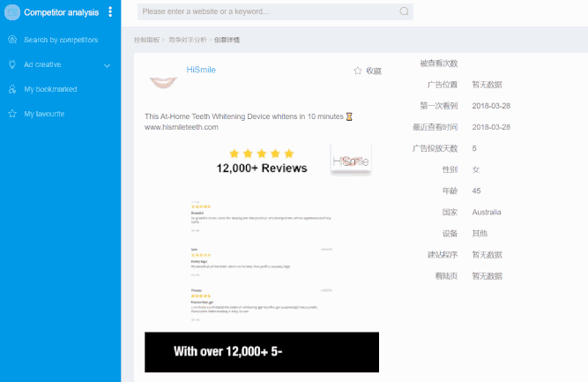588x382 pixels.
Task: Click the star icon next to 收藏
Action: coord(358,71)
